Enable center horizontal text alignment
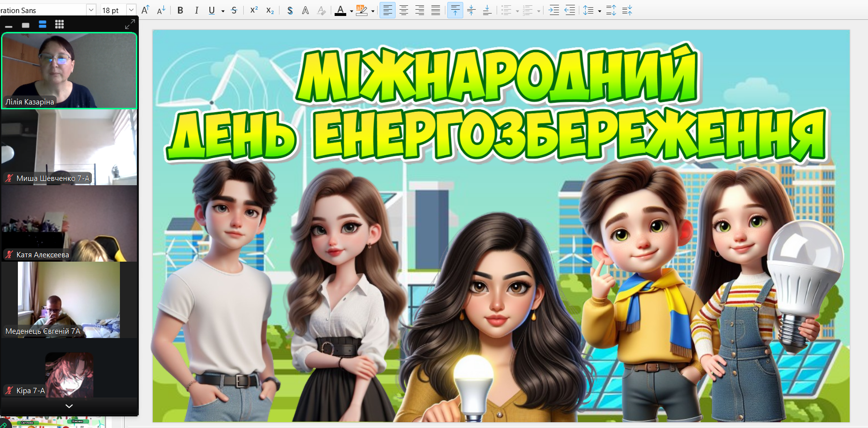This screenshot has height=428, width=868. 404,10
